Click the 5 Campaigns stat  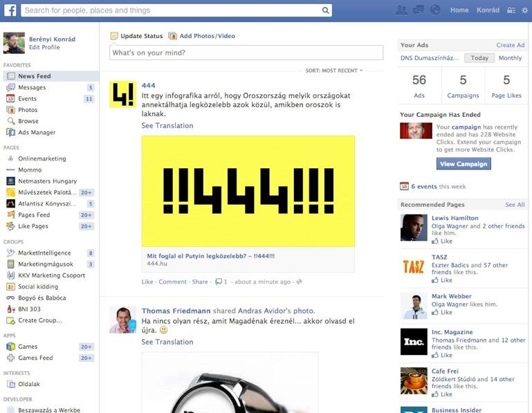pos(463,86)
